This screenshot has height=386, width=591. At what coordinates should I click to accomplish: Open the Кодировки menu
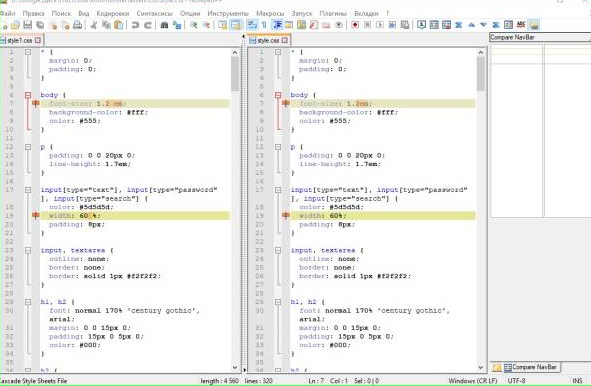click(113, 14)
